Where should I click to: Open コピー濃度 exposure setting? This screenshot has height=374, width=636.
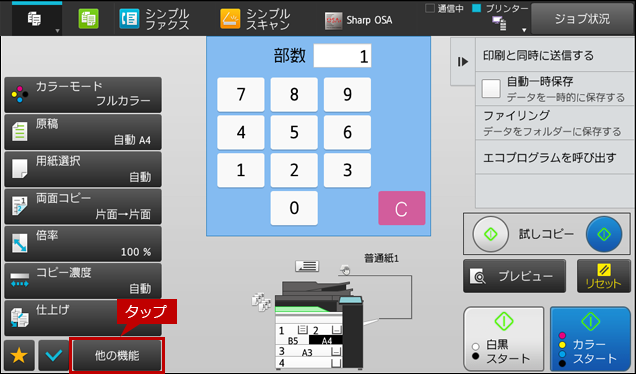[83, 281]
